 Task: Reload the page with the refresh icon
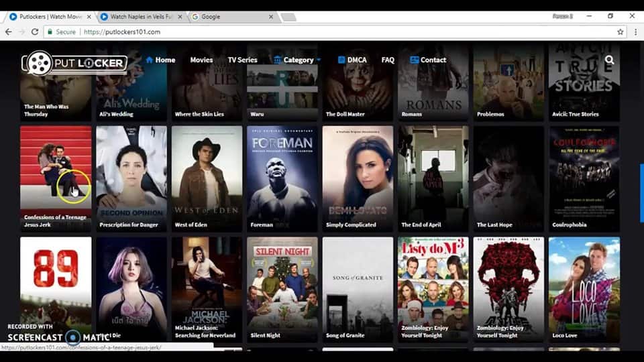(x=35, y=32)
